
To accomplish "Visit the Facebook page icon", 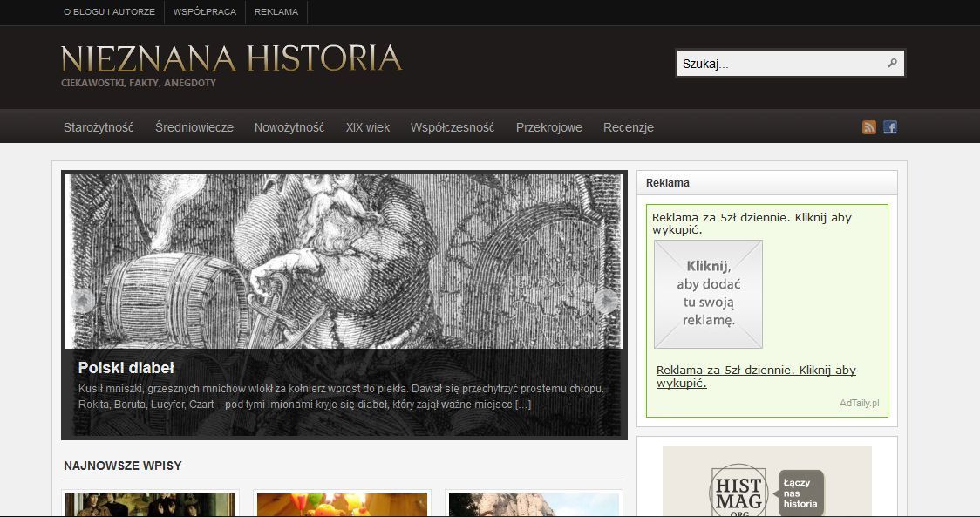I will pos(890,127).
